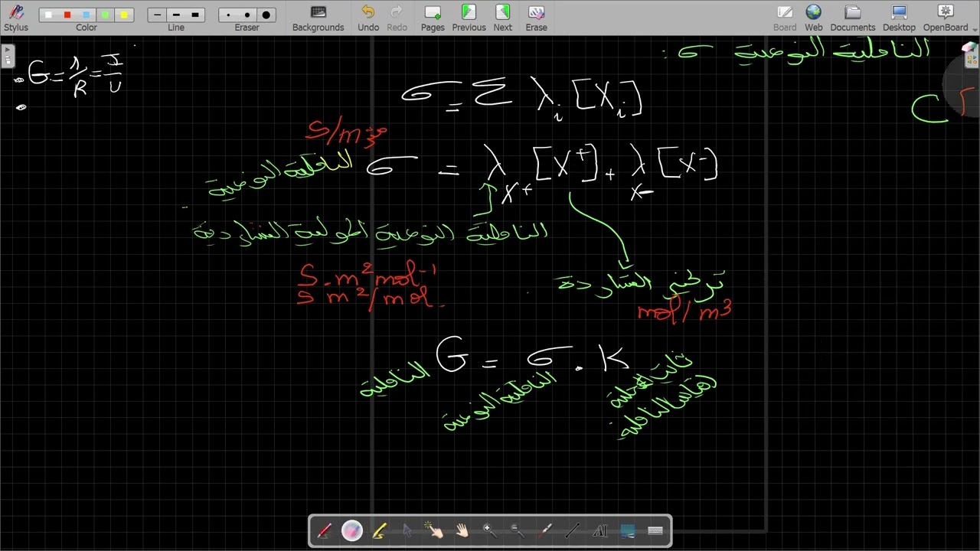This screenshot has height=551, width=980.
Task: Select the Eraser tool in stylus palette
Action: 351,530
